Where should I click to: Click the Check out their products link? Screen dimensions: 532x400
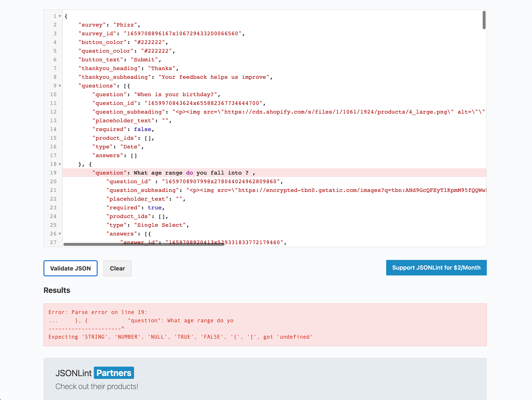coord(97,386)
